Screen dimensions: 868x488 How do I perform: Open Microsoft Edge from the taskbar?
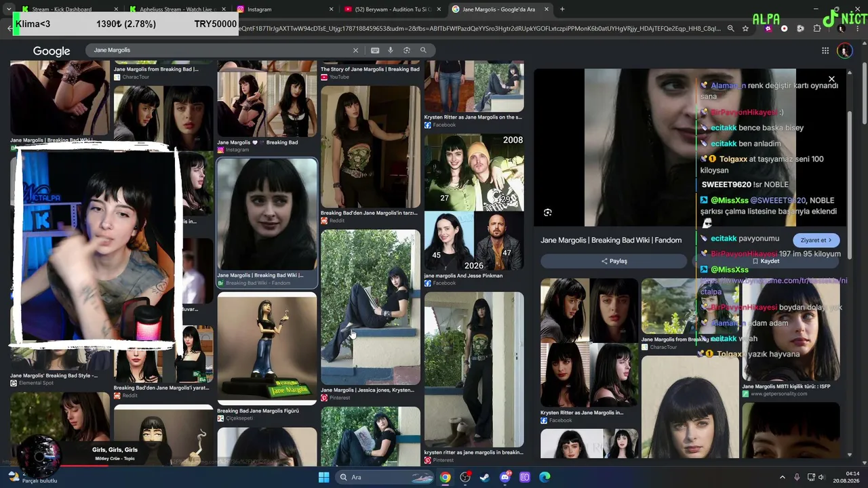point(545,477)
